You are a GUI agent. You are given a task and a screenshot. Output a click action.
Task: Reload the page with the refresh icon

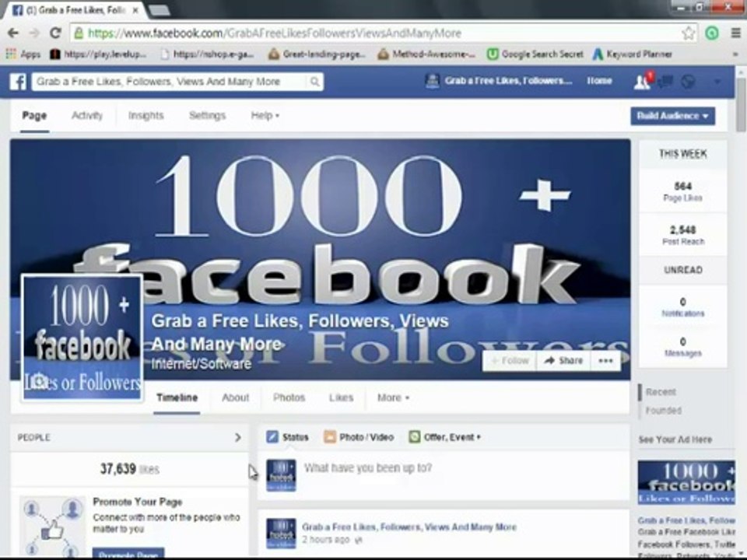click(55, 33)
